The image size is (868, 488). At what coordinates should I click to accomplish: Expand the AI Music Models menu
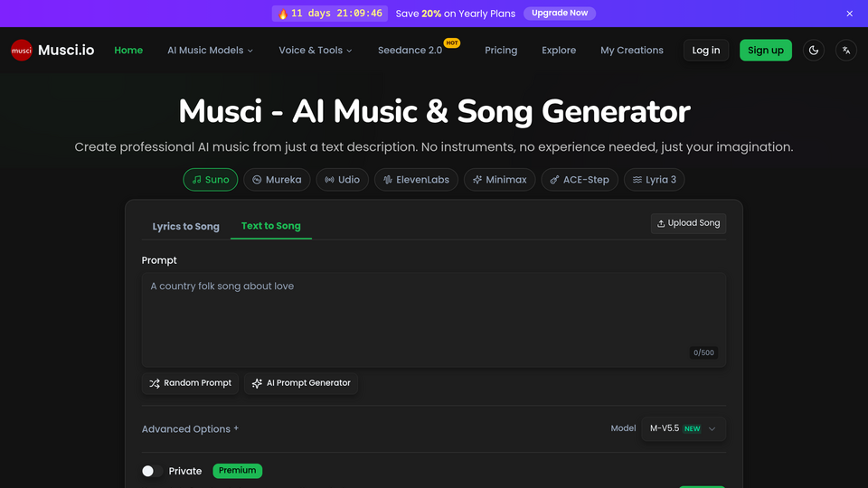[x=211, y=51]
